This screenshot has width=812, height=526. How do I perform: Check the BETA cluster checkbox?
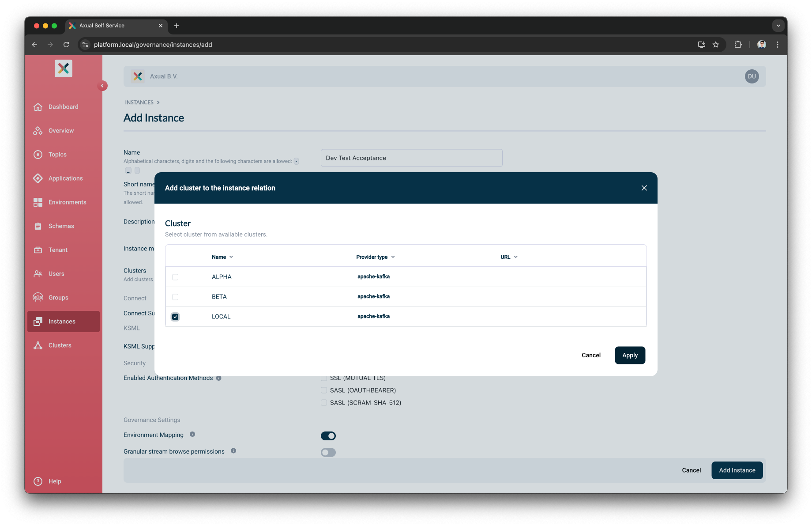(x=175, y=297)
